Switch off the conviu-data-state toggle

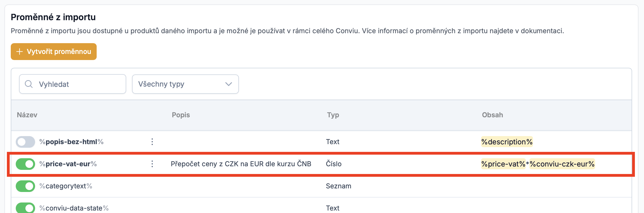coord(25,208)
